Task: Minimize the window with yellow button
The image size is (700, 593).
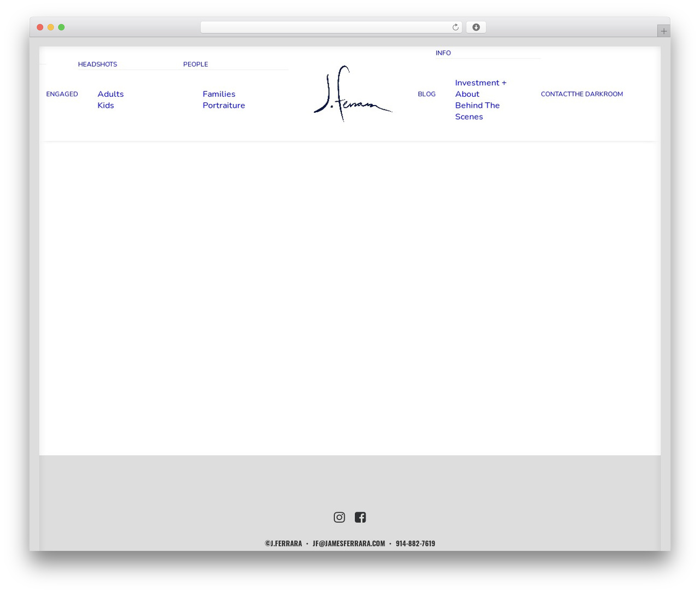Action: (x=50, y=27)
